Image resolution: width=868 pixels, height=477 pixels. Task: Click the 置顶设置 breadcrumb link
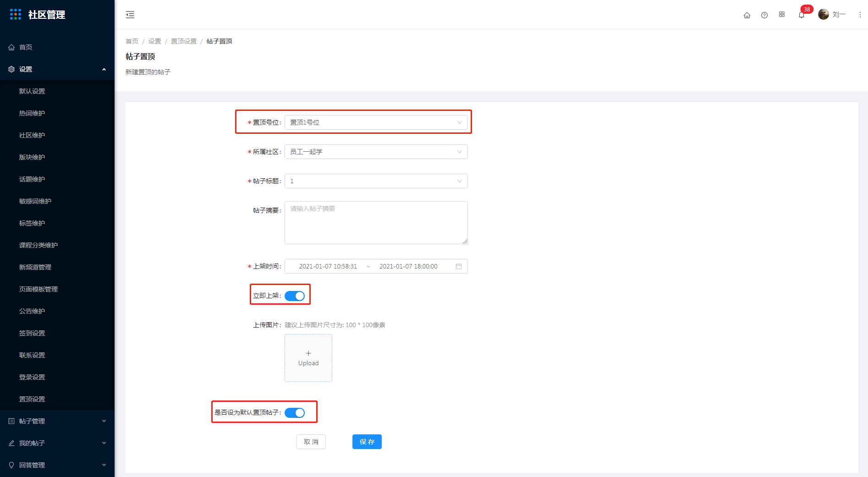(184, 41)
